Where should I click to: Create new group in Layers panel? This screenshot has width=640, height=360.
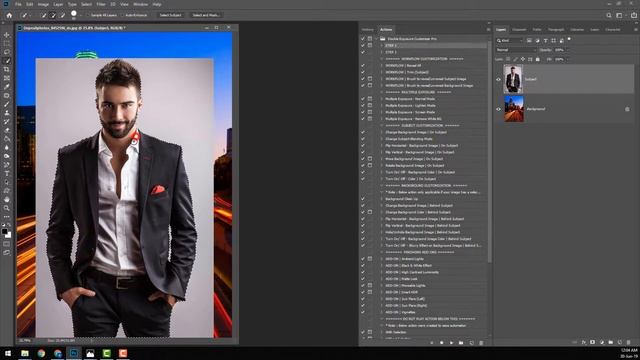pos(611,342)
